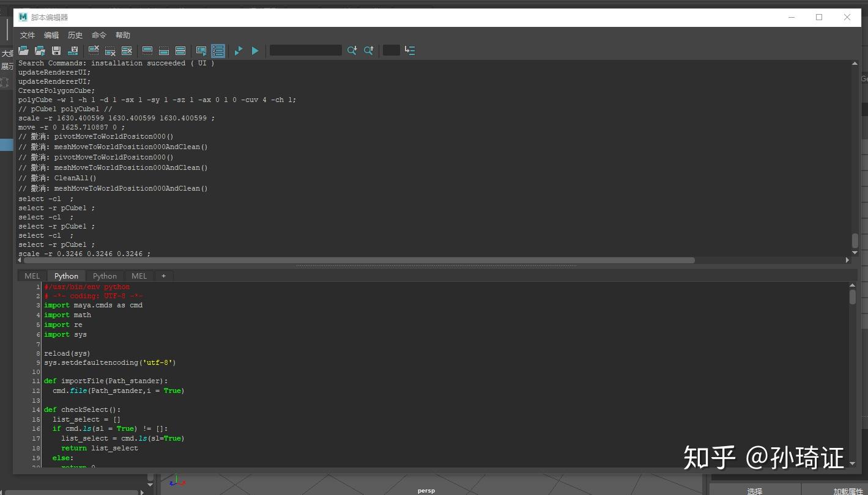Image resolution: width=868 pixels, height=495 pixels.
Task: Clear all panes with the clear-all icon
Action: click(x=127, y=51)
